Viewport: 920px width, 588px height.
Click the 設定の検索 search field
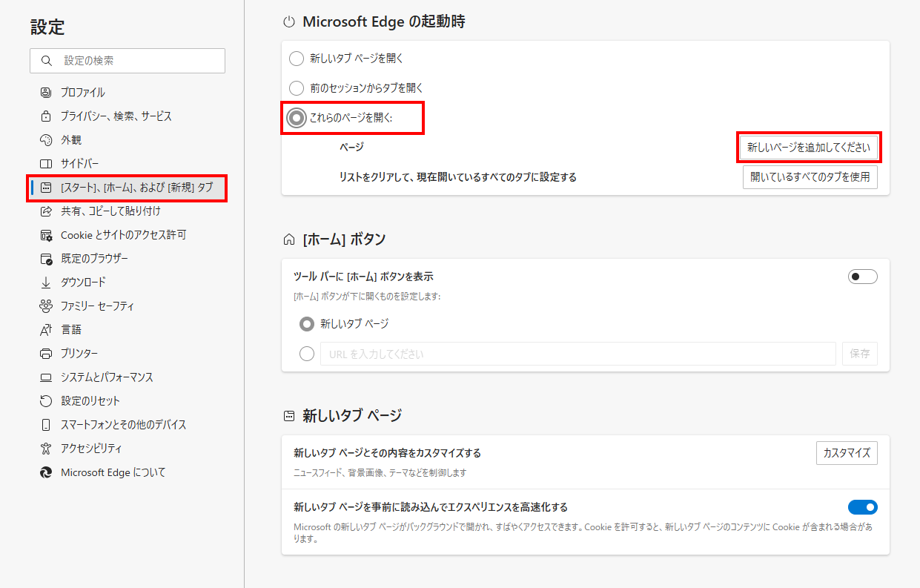[128, 61]
